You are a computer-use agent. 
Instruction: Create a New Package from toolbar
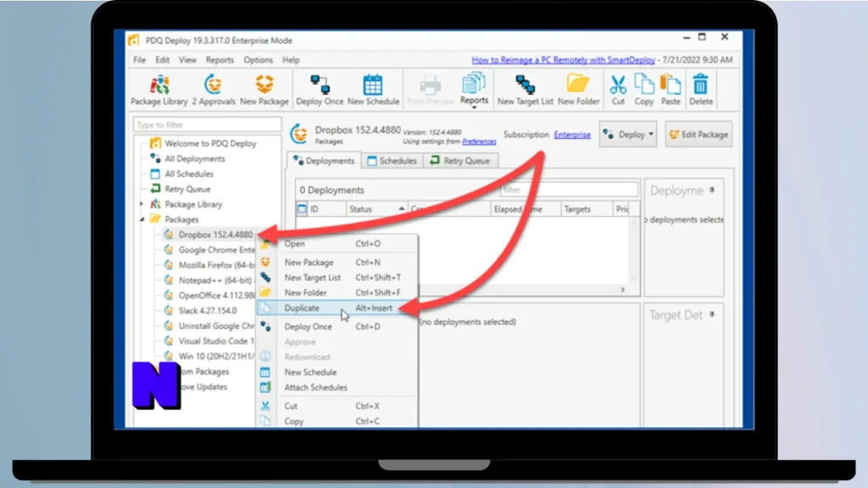click(x=264, y=90)
